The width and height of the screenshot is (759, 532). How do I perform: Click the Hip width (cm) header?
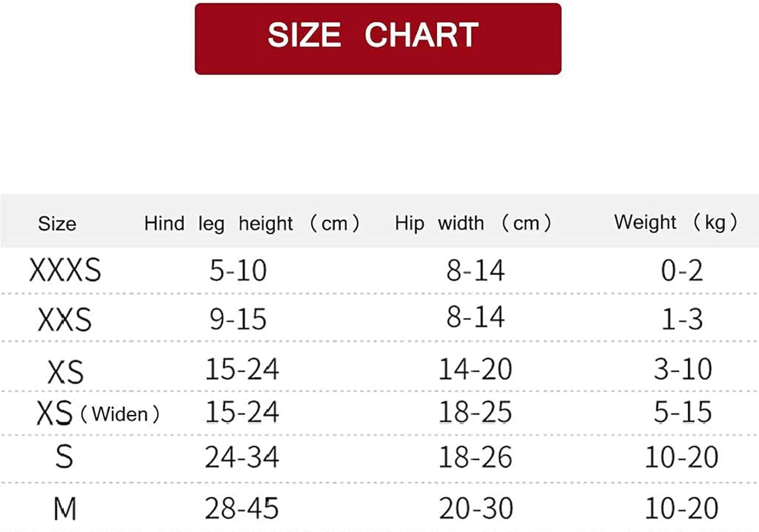pyautogui.click(x=473, y=223)
